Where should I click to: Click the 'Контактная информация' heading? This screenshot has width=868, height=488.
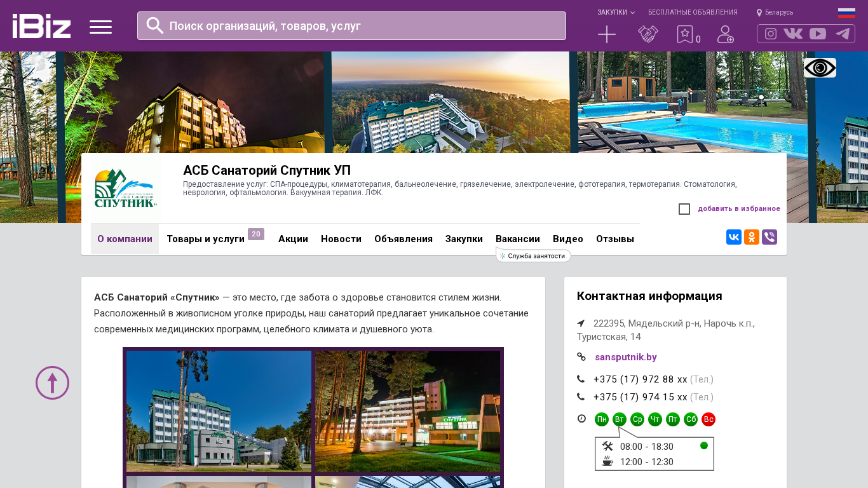coord(649,296)
